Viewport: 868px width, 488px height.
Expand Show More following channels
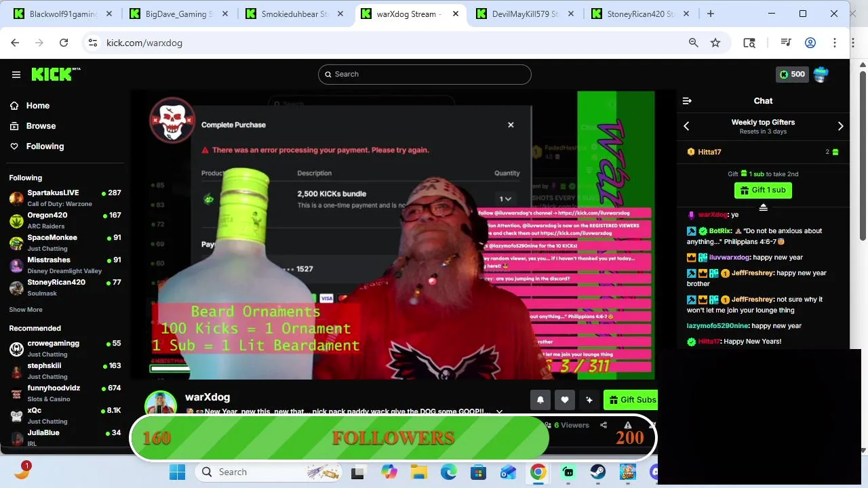(x=26, y=310)
